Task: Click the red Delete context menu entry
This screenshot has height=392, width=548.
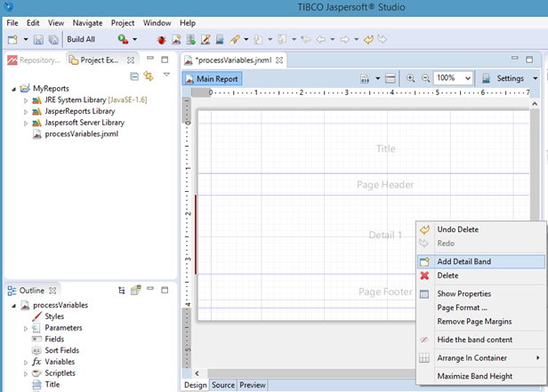Action: 448,276
